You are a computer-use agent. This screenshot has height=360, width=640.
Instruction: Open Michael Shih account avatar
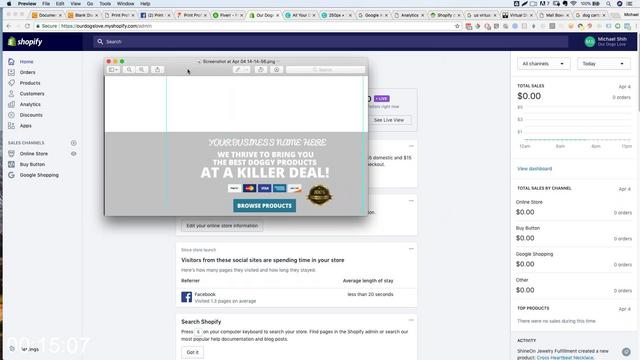(x=589, y=42)
